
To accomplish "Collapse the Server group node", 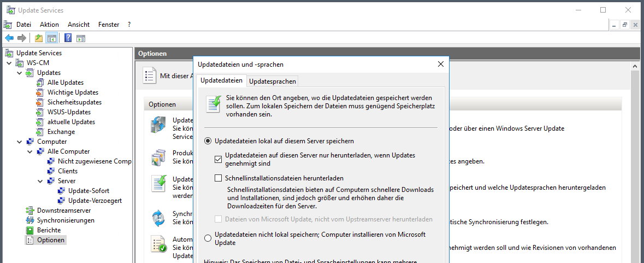I will 40,181.
